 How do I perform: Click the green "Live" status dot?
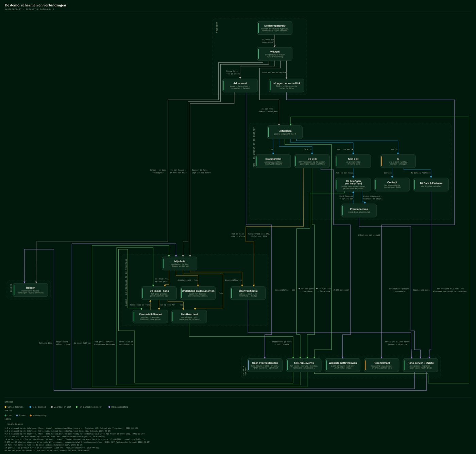tap(5, 416)
